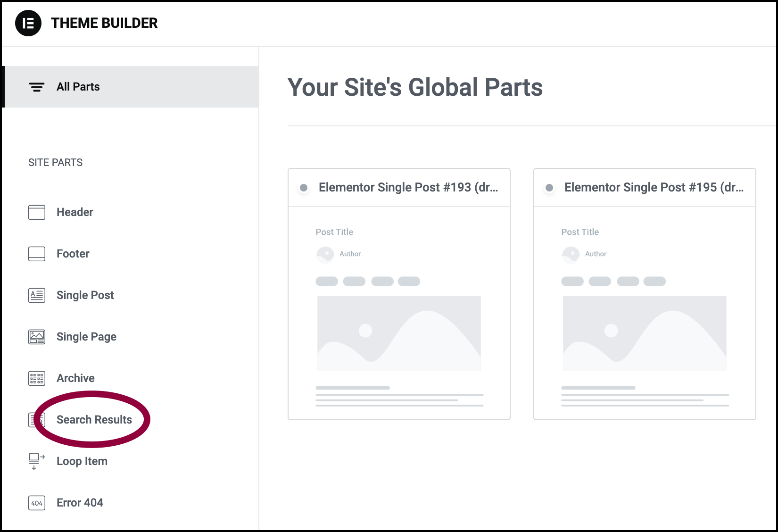Click the Footer site part icon
Screen dimensions: 778x532
[37, 254]
